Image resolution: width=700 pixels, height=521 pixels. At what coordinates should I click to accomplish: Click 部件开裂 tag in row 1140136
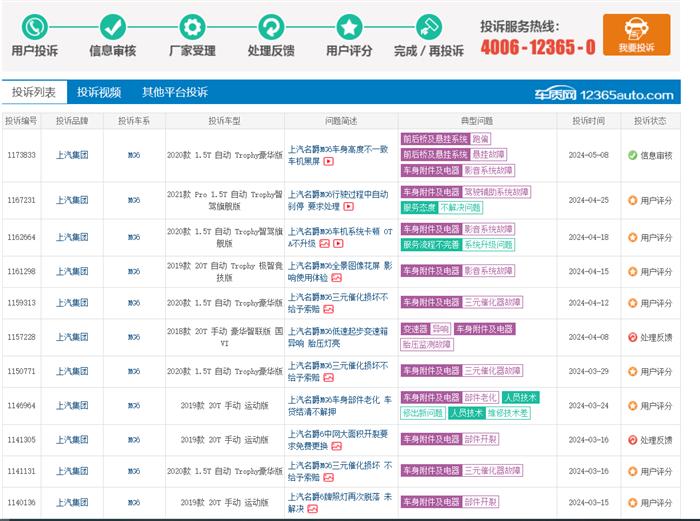(x=480, y=502)
